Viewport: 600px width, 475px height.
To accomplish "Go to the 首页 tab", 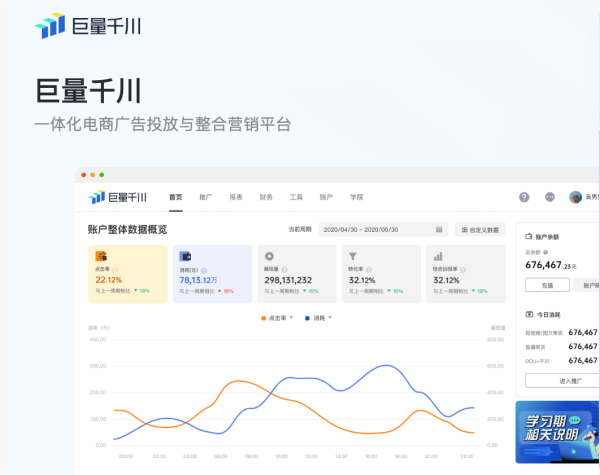I will 176,197.
